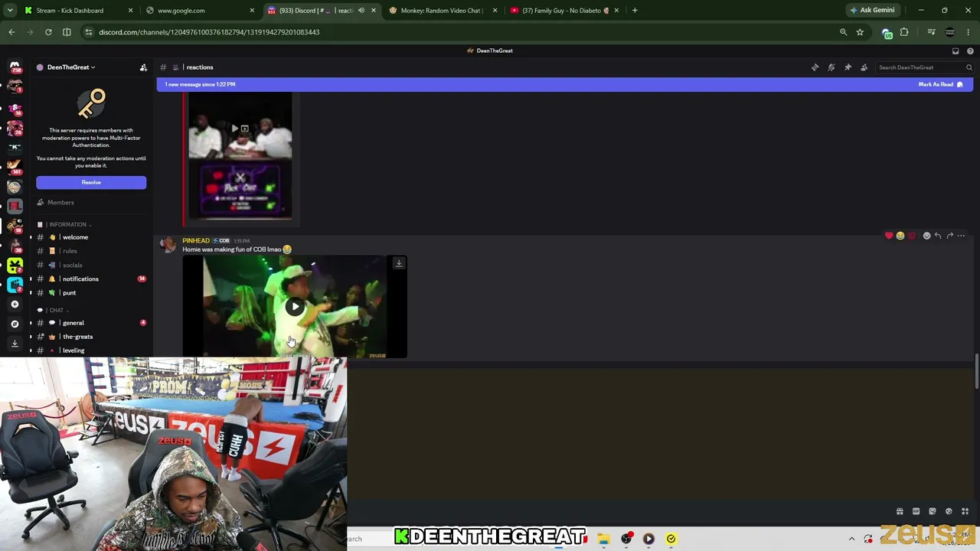Add a server with plus icon
Viewport: 980px width, 551px height.
coord(15,304)
